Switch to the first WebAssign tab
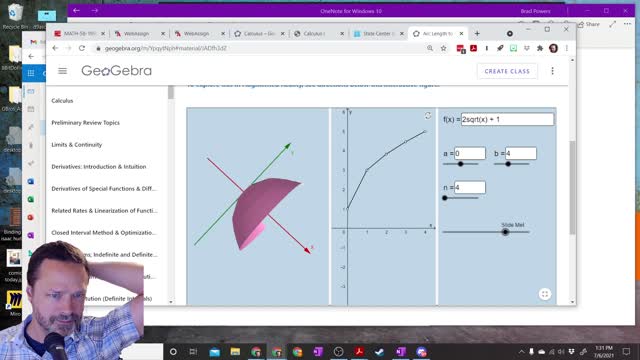The width and height of the screenshot is (640, 360). click(x=138, y=33)
